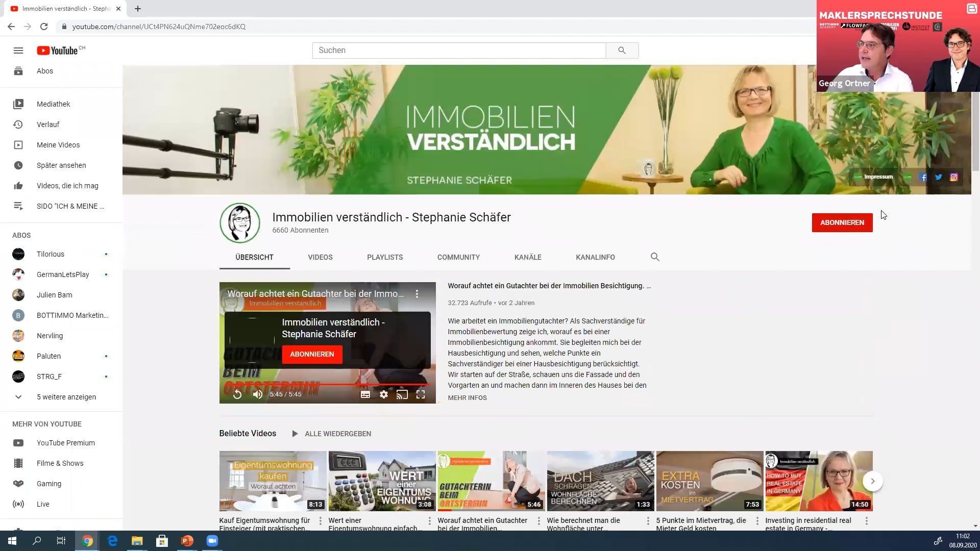Open a new Chrome tab

pos(138,9)
